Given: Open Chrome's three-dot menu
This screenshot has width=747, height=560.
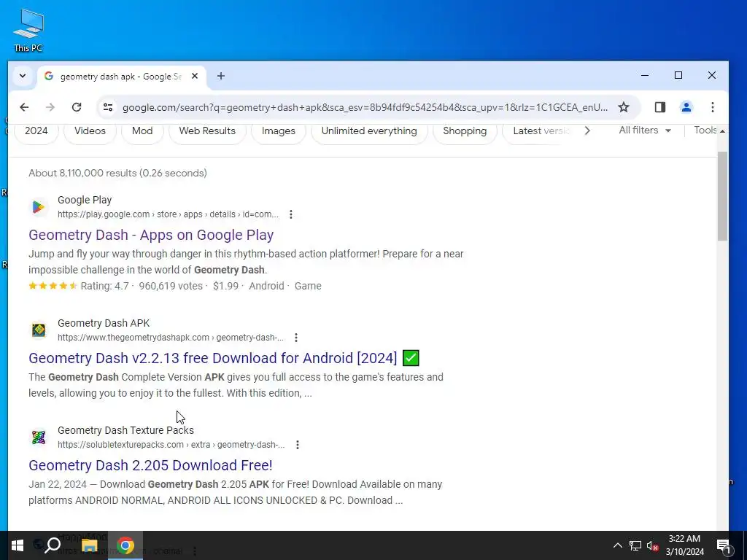Looking at the screenshot, I should click(x=712, y=107).
